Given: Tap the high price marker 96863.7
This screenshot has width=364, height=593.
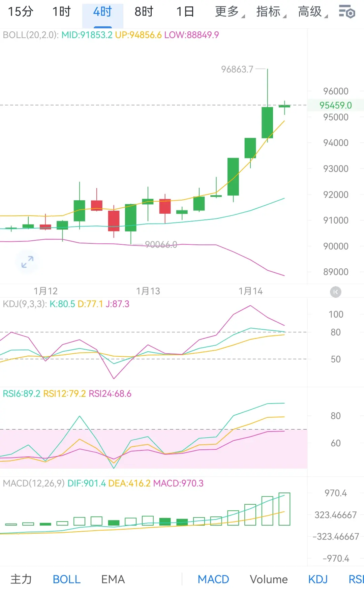Looking at the screenshot, I should [x=237, y=69].
